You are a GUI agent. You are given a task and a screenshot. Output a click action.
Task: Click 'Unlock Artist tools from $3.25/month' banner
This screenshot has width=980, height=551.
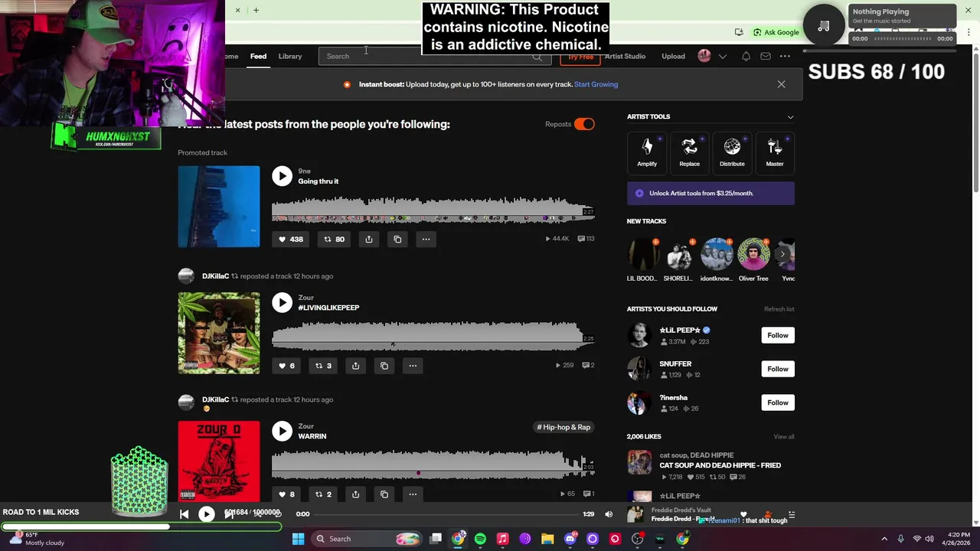tap(710, 194)
